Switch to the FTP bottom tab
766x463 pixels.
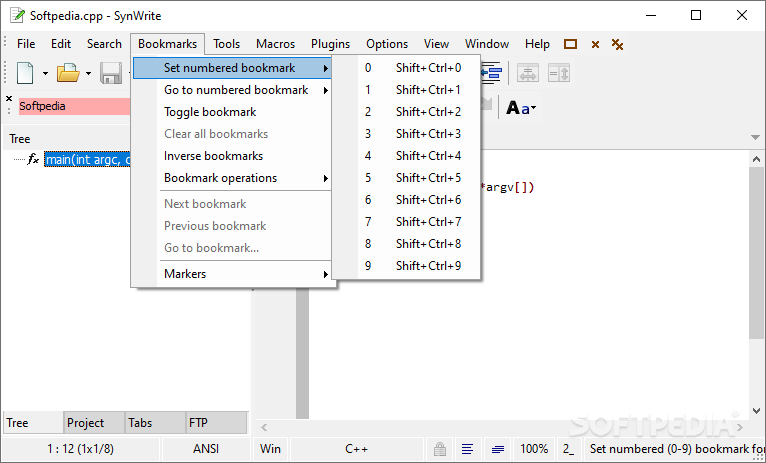point(216,422)
